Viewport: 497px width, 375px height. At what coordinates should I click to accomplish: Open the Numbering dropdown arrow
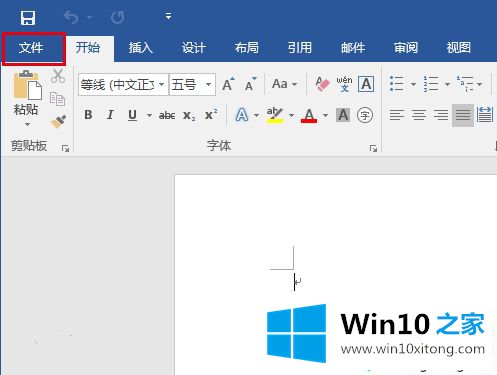point(447,84)
